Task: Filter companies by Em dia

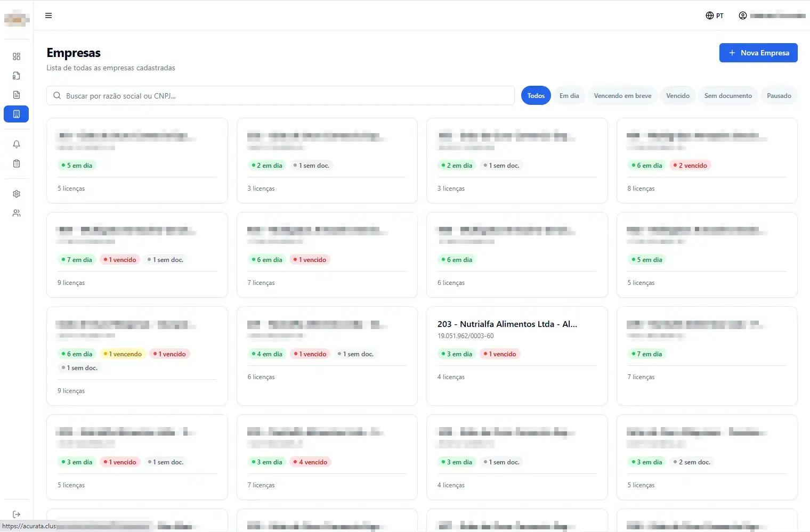Action: coord(569,96)
